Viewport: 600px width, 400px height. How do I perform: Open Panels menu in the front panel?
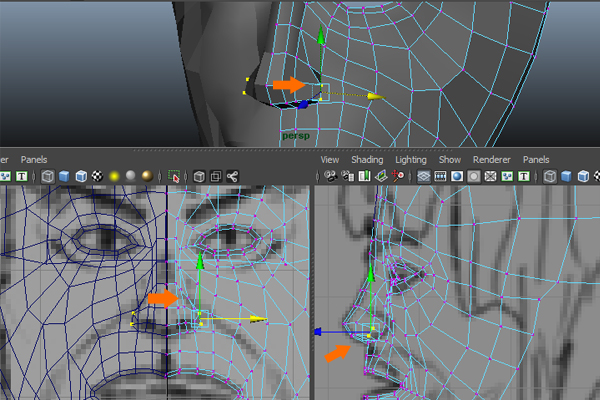(x=34, y=159)
